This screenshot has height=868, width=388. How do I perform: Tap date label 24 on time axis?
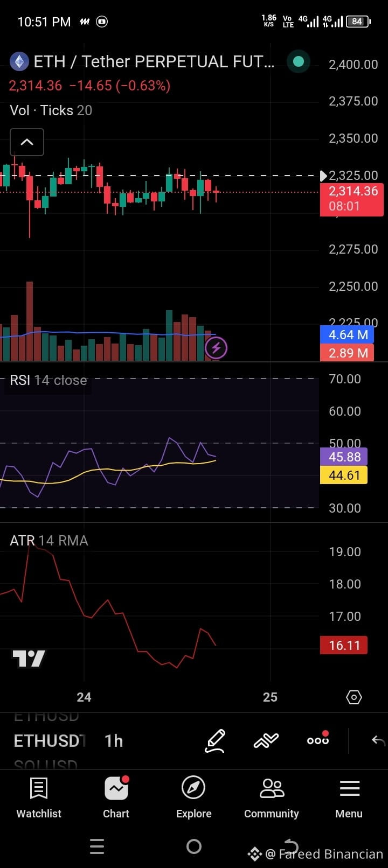[84, 697]
